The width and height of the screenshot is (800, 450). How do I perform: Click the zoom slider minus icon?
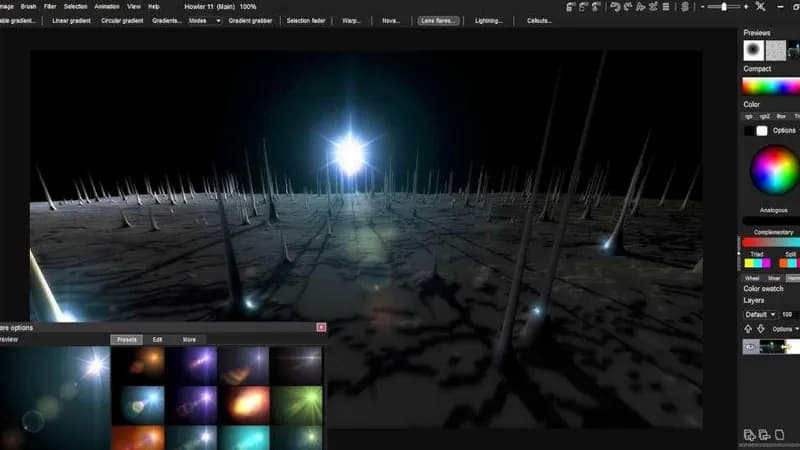(x=703, y=7)
